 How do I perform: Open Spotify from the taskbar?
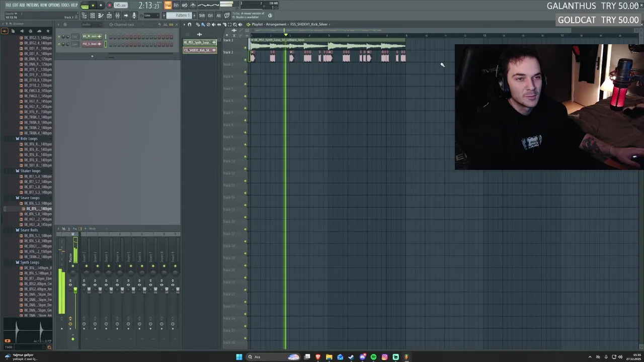click(373, 357)
